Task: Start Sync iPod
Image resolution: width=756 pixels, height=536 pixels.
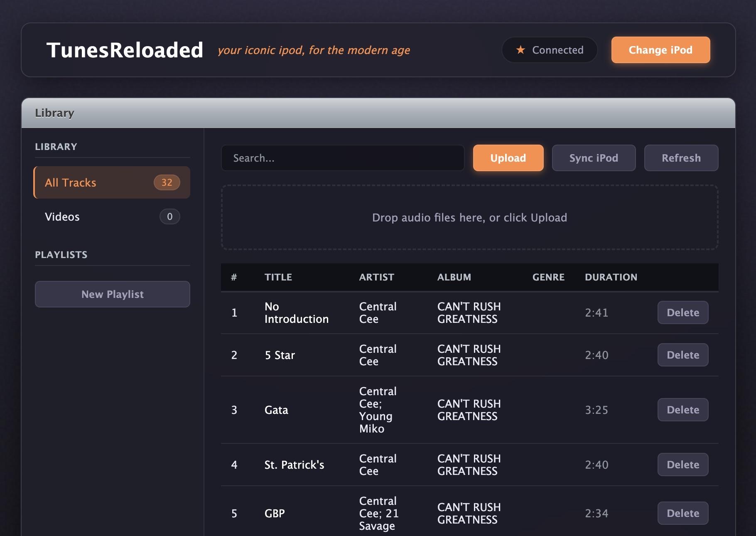Action: [594, 158]
